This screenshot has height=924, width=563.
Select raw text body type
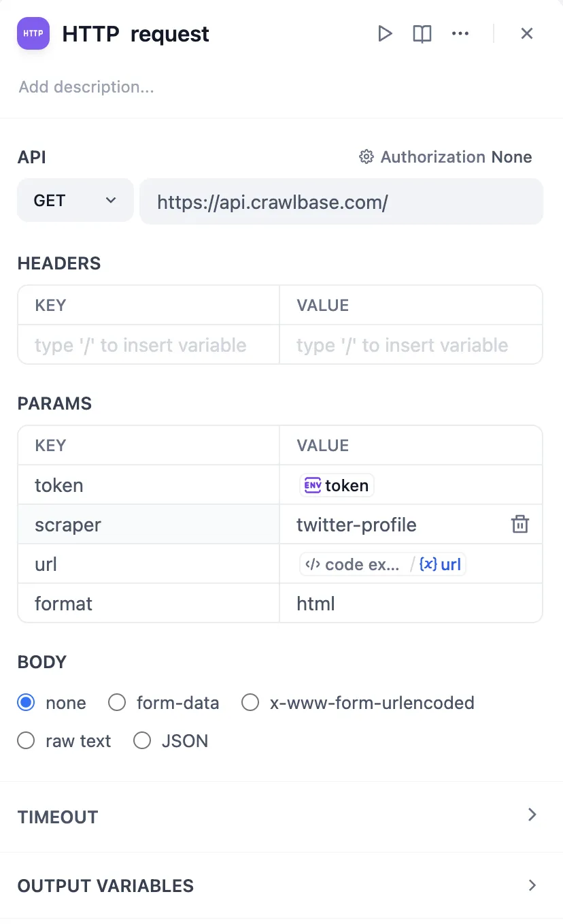click(x=27, y=741)
